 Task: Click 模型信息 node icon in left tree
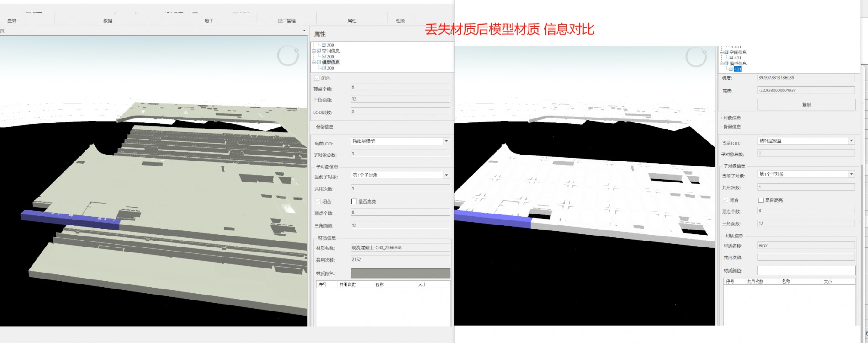(319, 62)
